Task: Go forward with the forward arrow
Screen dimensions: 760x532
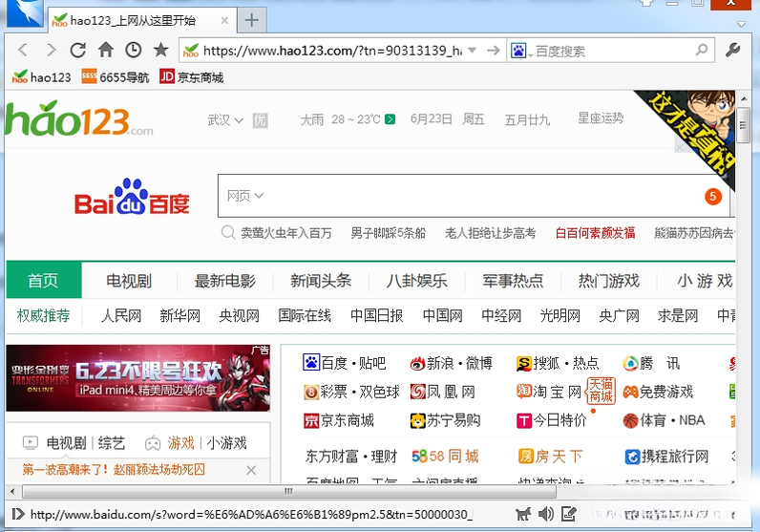Action: click(x=51, y=50)
